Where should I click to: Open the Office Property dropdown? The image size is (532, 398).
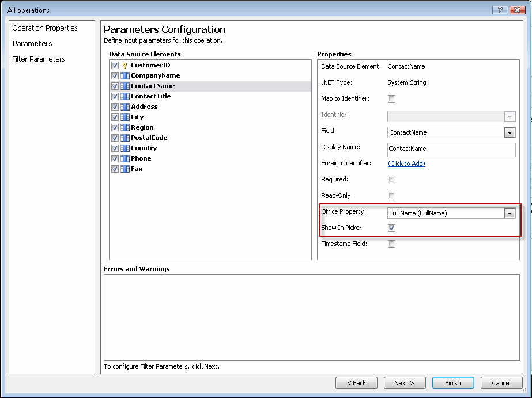click(x=510, y=213)
